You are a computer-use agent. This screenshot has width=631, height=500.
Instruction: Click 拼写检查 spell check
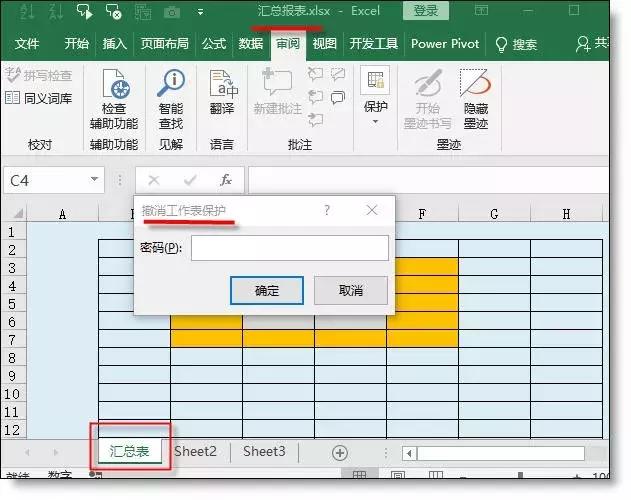pos(39,75)
